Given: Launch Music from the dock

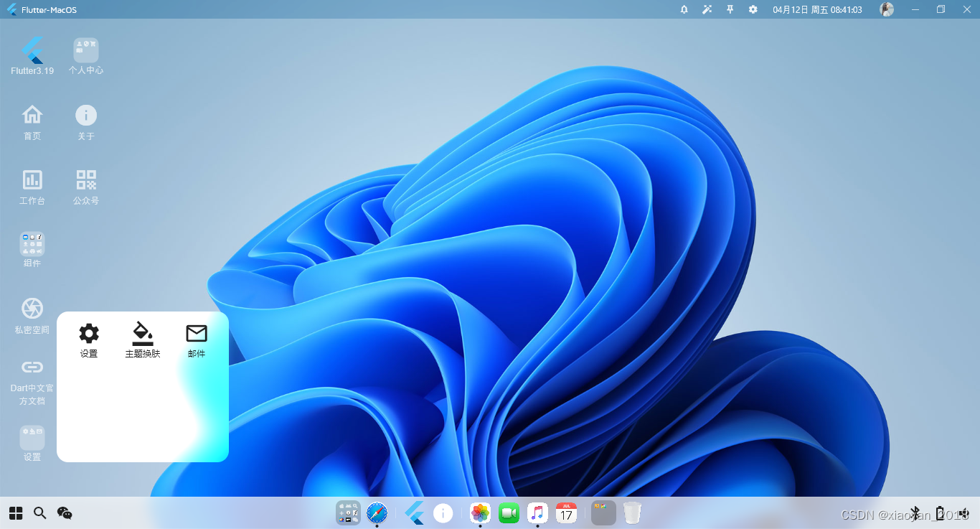Looking at the screenshot, I should pyautogui.click(x=537, y=512).
